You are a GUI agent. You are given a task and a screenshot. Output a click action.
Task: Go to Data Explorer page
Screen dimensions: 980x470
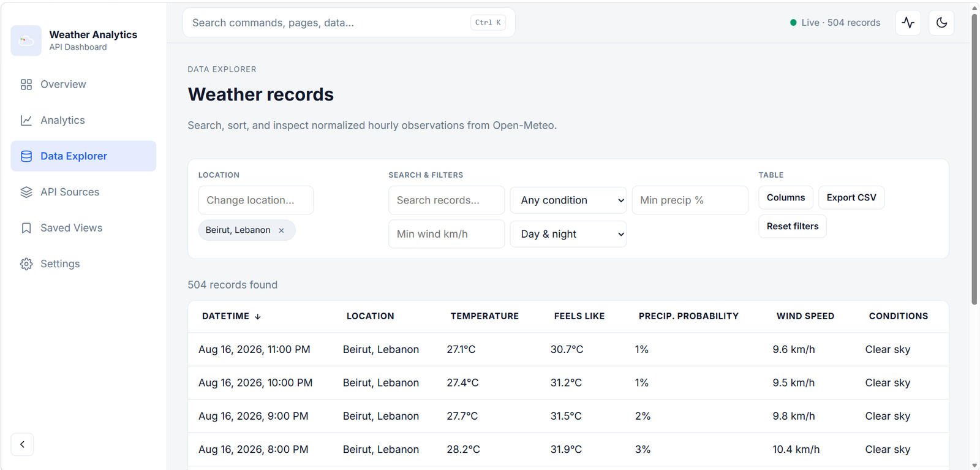83,156
